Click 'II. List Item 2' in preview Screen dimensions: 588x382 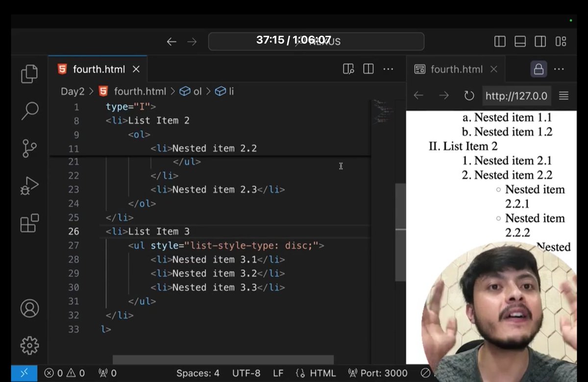(463, 146)
